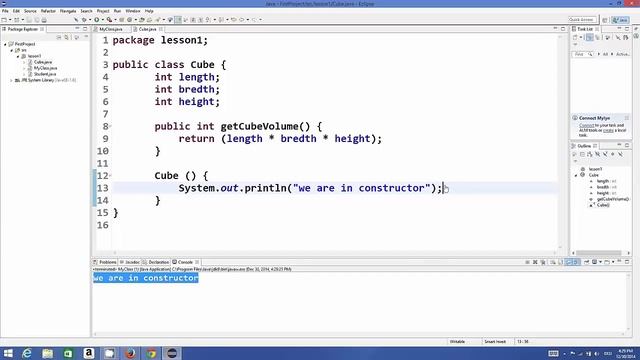Switch to the MyClass.java editor tab
The image size is (640, 360).
[111, 29]
